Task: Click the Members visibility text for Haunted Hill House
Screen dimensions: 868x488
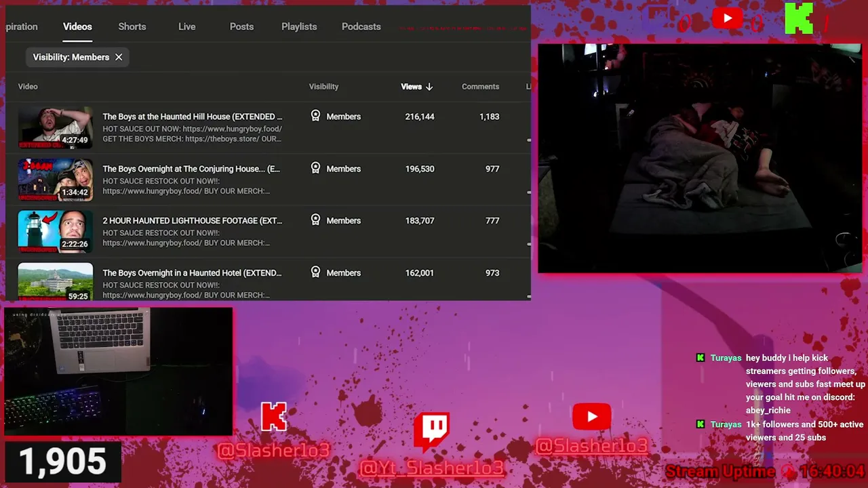Action: pyautogui.click(x=344, y=117)
